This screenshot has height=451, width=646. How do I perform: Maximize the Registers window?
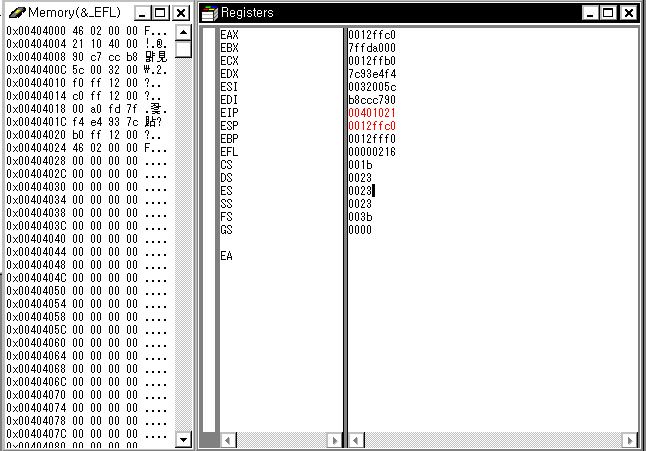pyautogui.click(x=608, y=13)
